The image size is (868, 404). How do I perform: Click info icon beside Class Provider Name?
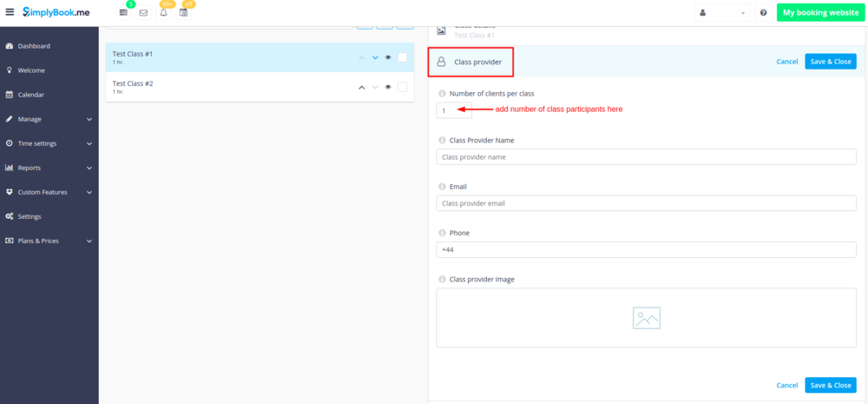point(442,140)
